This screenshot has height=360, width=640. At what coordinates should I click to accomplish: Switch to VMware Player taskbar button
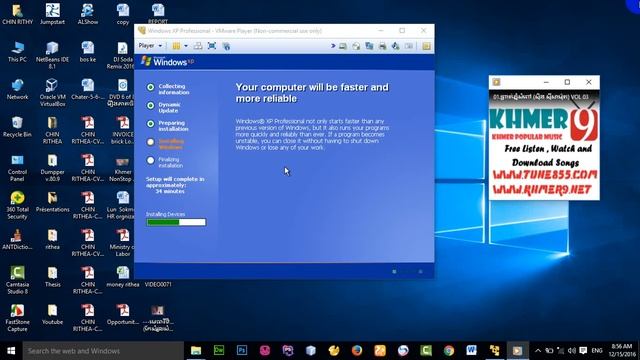494,351
